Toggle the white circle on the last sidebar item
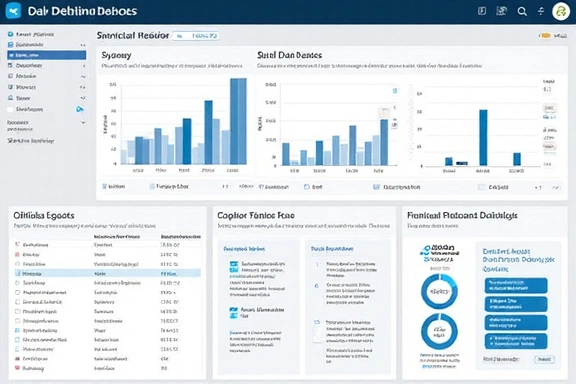 pos(10,110)
